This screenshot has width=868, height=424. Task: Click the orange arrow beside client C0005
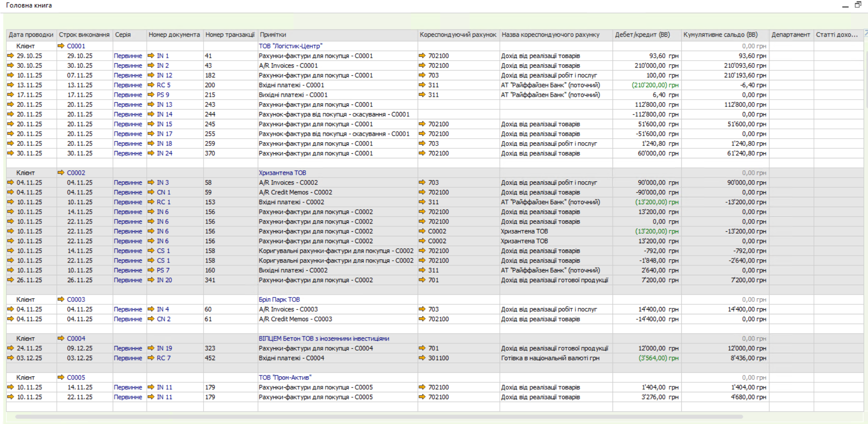click(x=61, y=378)
